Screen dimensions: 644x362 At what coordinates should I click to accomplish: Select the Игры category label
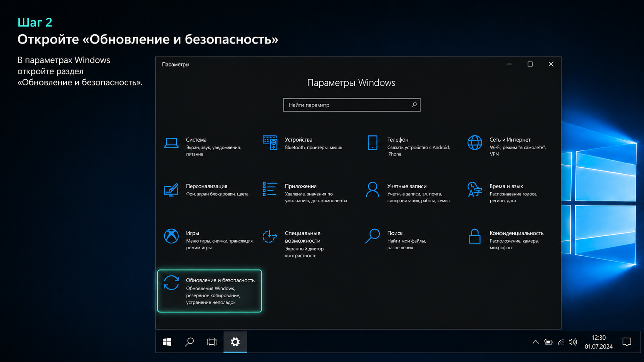coord(193,233)
